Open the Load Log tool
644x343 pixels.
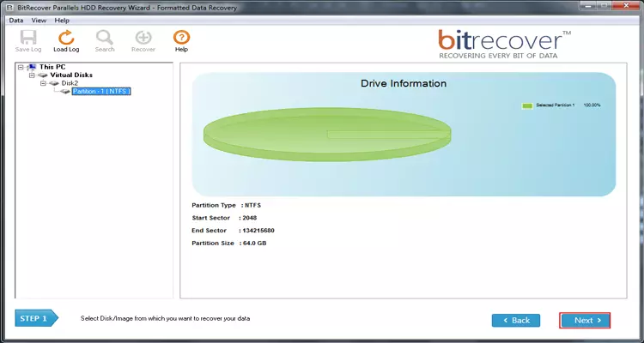tap(66, 41)
